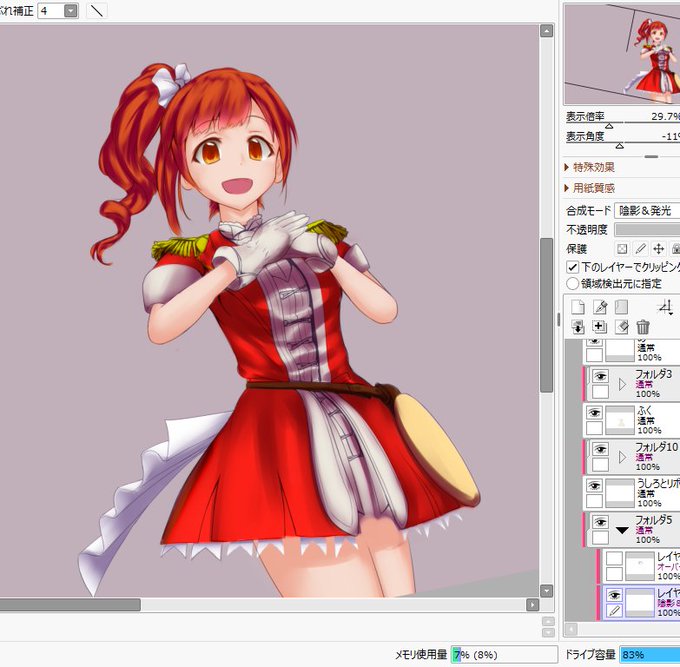Click the 不透明度 opacity slider bar
The image size is (680, 667).
pyautogui.click(x=647, y=229)
